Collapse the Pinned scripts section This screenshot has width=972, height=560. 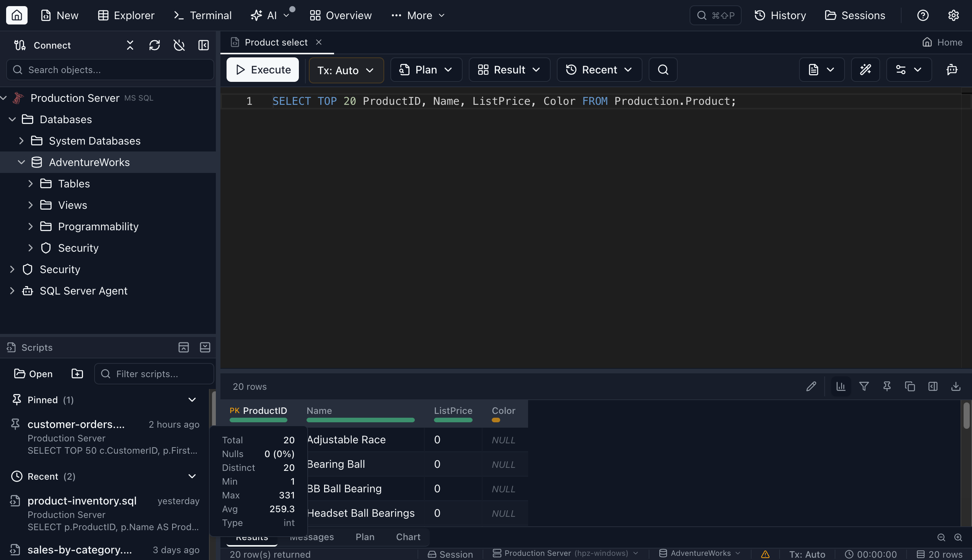192,400
